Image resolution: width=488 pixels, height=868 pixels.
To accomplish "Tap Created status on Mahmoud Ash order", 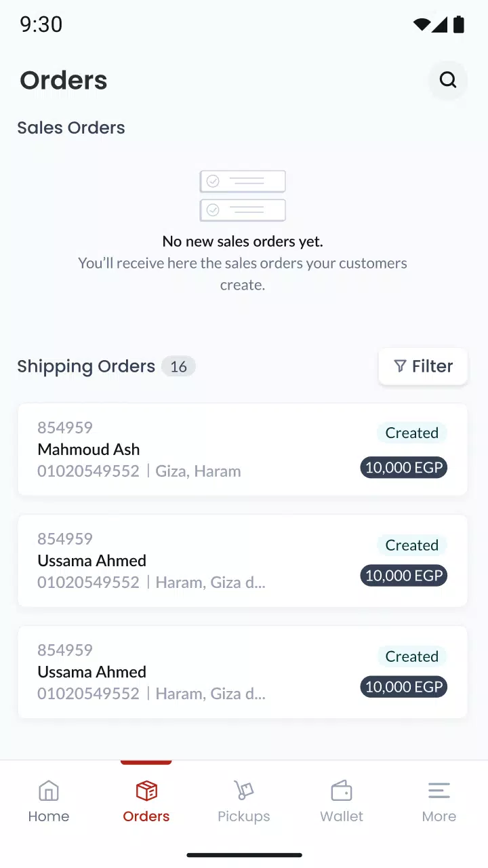I will coord(412,433).
